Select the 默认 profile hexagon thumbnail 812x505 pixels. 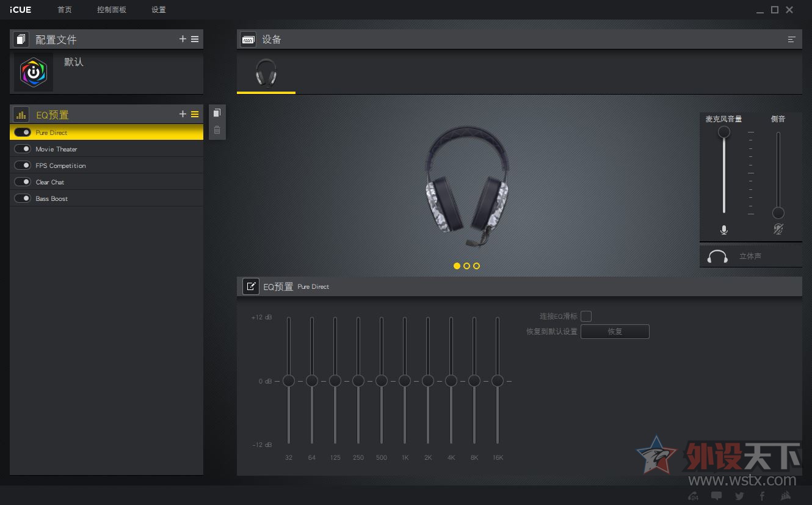click(x=34, y=72)
